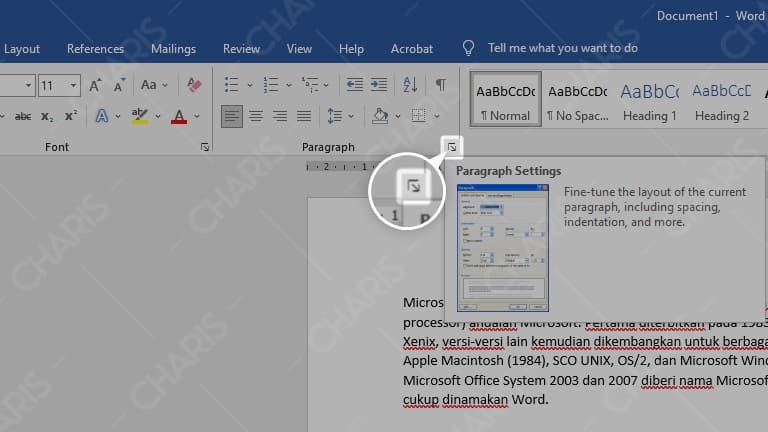
Task: Toggle subscript formatting
Action: (47, 117)
